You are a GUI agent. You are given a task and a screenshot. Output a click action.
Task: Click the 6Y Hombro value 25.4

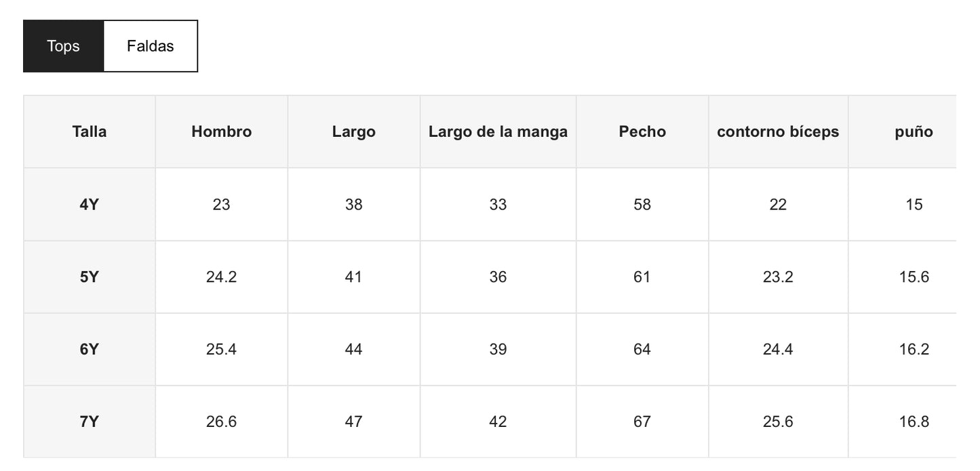pos(221,349)
